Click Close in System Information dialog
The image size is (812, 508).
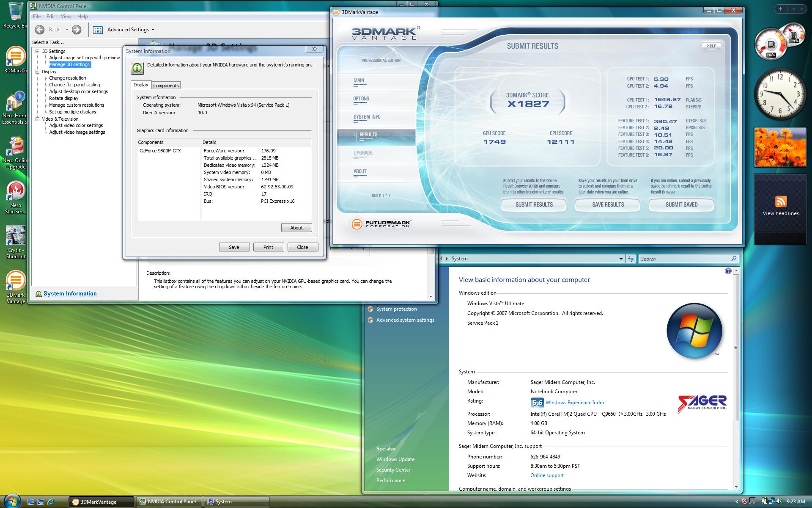(302, 247)
